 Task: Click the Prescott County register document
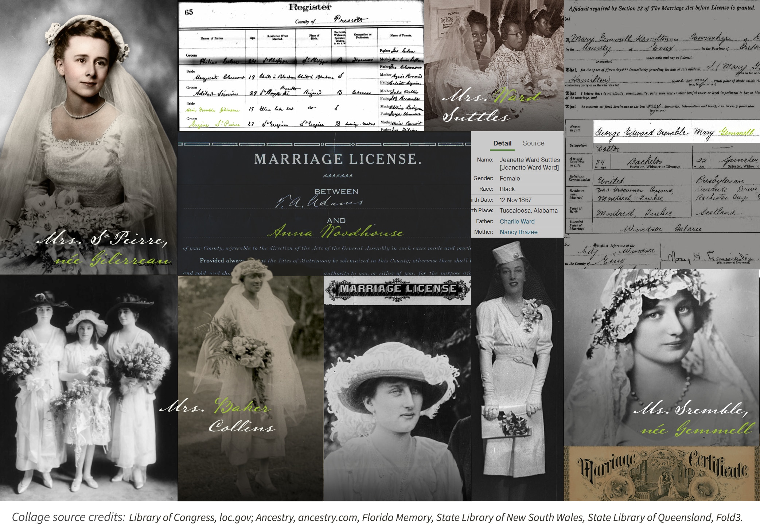click(301, 66)
